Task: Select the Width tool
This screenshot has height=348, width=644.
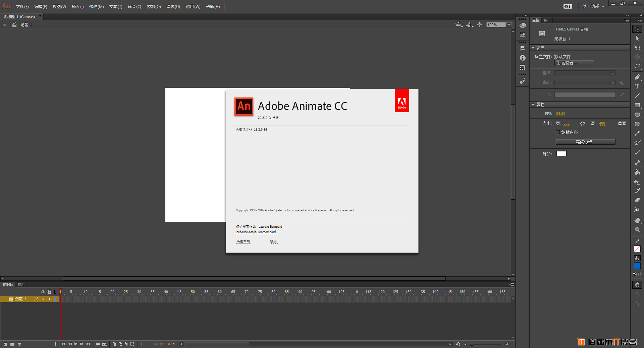Action: [637, 210]
